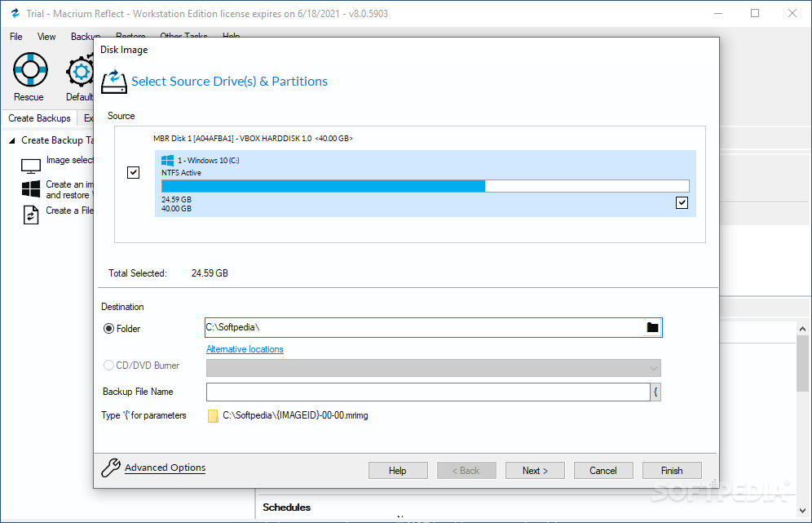This screenshot has width=812, height=523.
Task: Select the CD/DVD Burner radio button
Action: [108, 366]
